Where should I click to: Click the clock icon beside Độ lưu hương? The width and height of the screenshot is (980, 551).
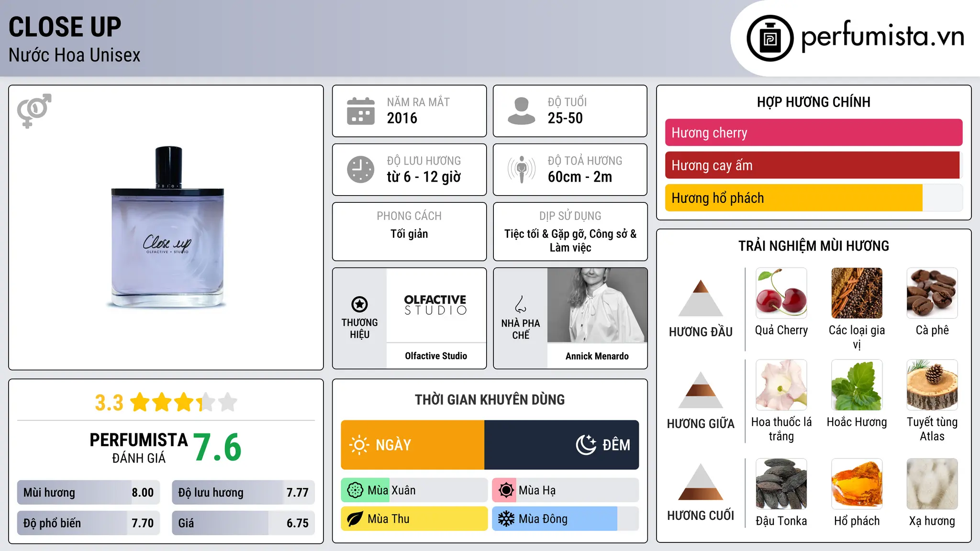click(x=361, y=169)
